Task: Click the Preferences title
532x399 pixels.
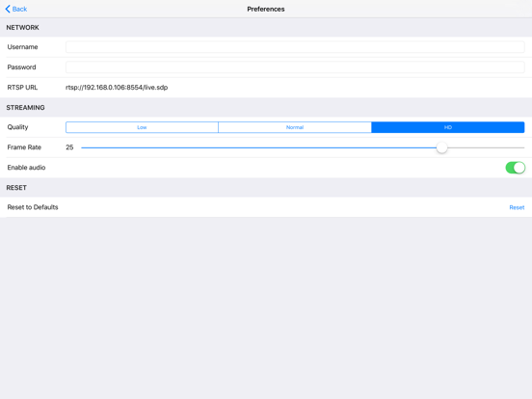Action: point(266,10)
